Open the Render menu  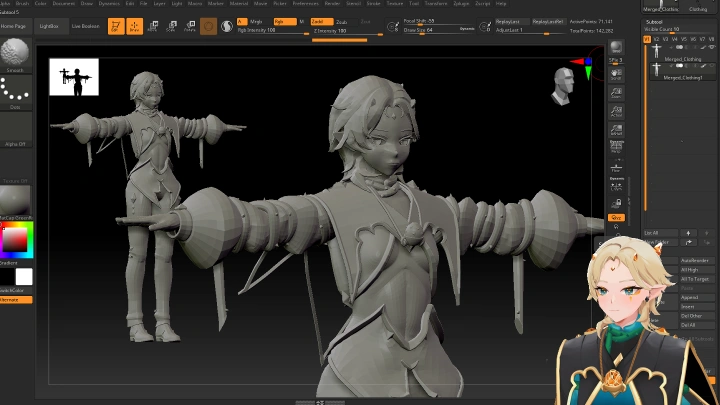(x=332, y=3)
